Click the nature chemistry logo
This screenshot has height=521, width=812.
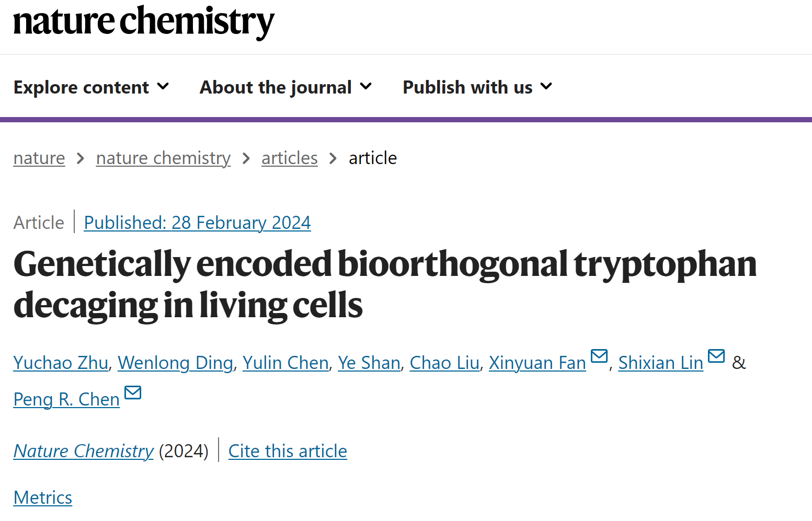[144, 22]
